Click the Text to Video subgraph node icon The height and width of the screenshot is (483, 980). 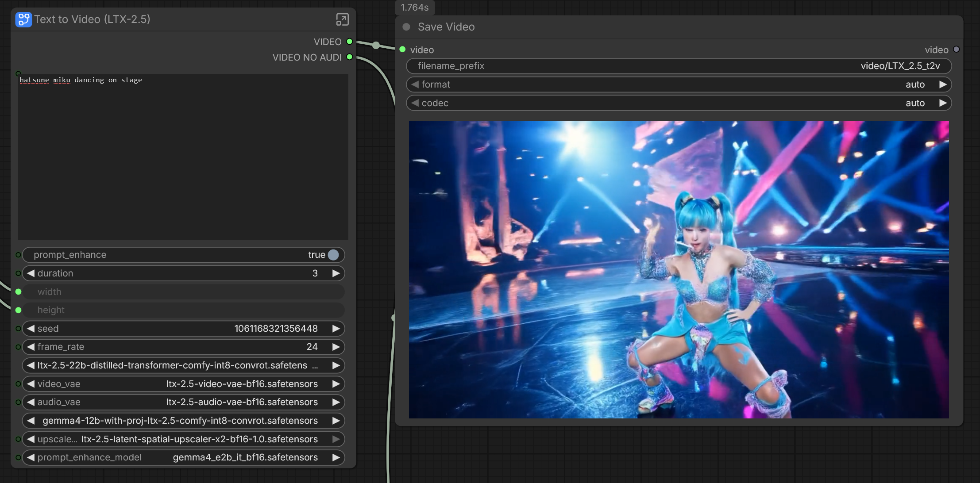[x=23, y=19]
